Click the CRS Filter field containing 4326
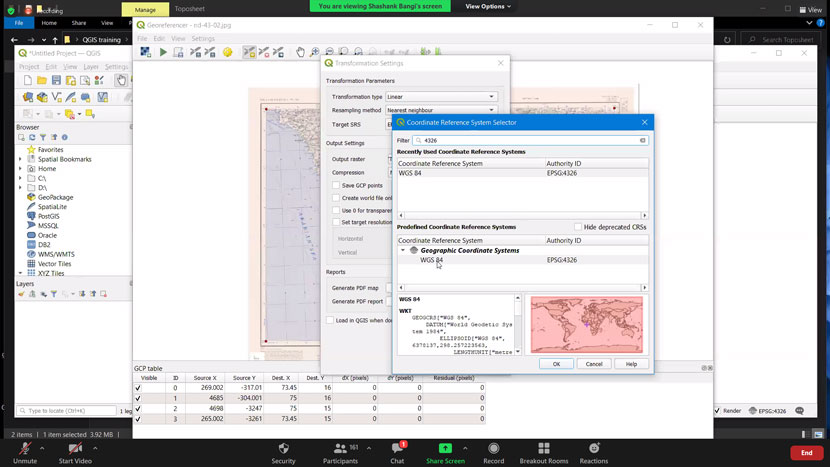Viewport: 830px width, 467px height. pos(530,140)
